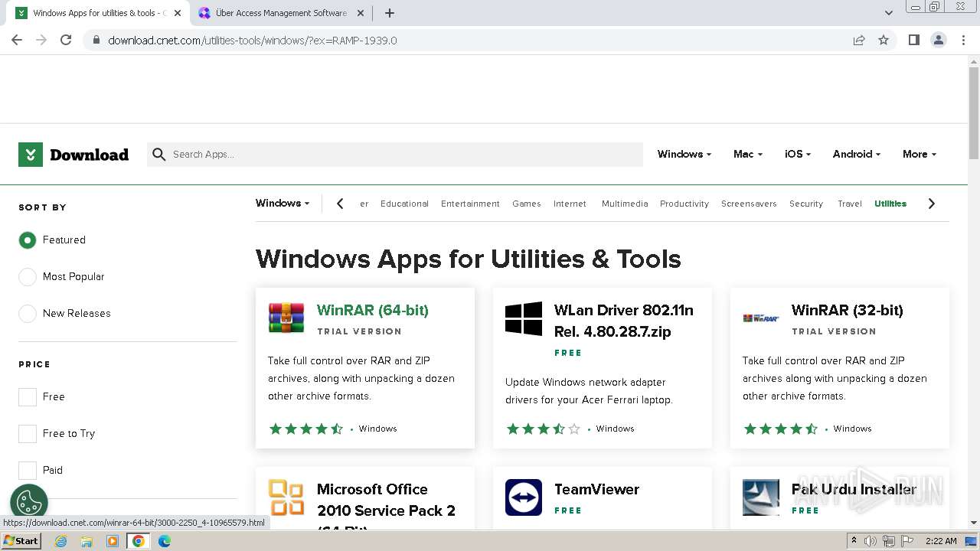
Task: Focus the Search Apps field
Action: 395,155
